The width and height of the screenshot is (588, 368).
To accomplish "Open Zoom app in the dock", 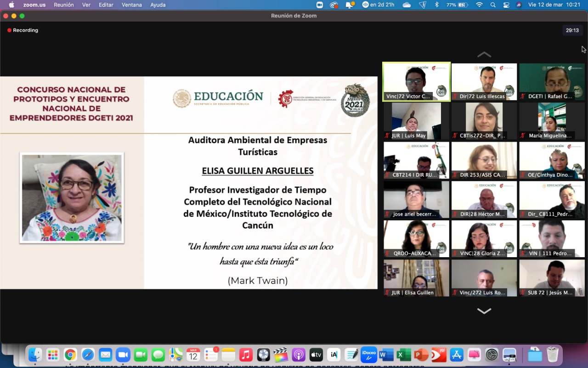I will coord(123,355).
